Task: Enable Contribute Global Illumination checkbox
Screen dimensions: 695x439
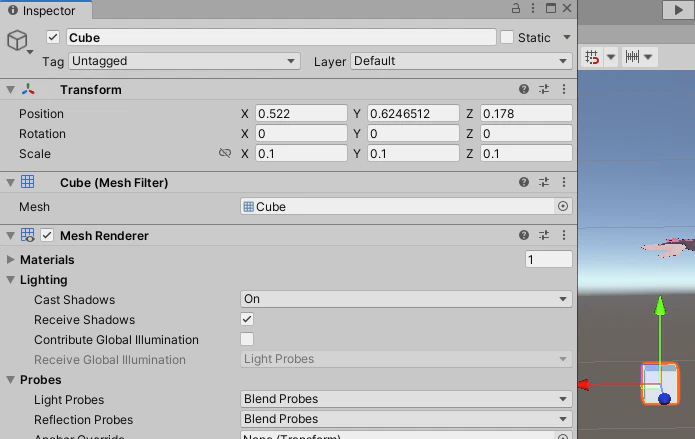Action: coord(247,339)
